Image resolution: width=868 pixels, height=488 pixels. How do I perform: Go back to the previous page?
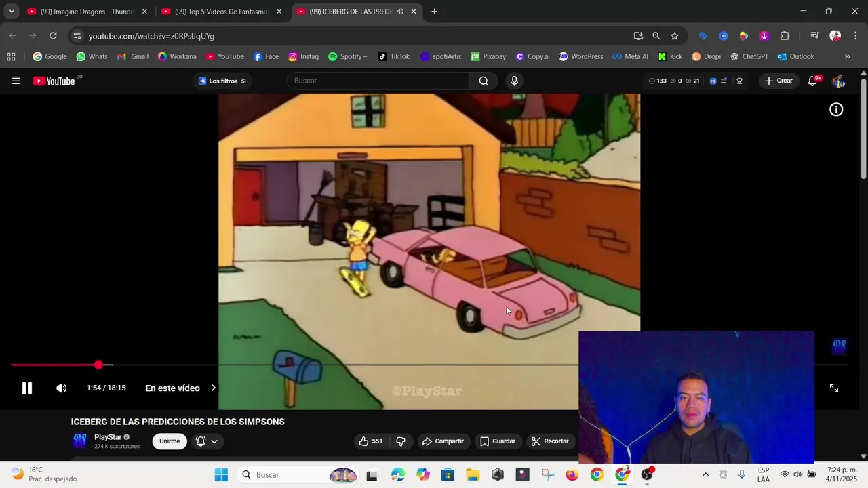(x=13, y=36)
